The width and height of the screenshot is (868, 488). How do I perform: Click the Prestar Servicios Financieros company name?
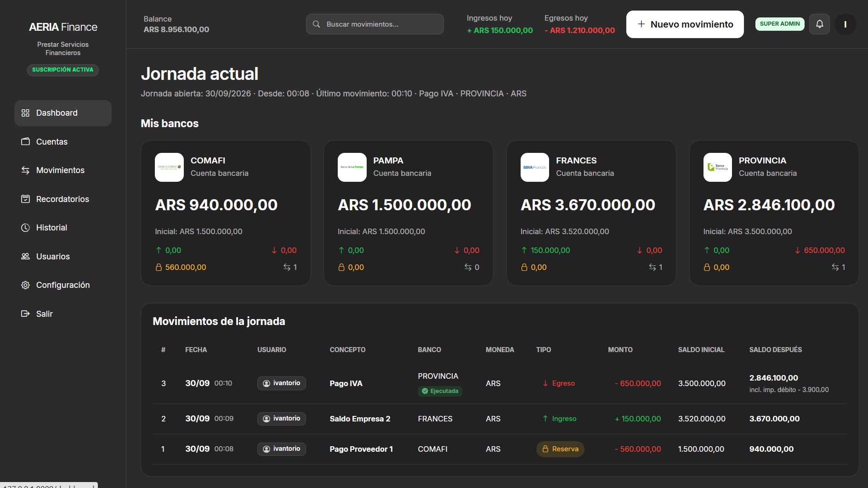coord(63,49)
